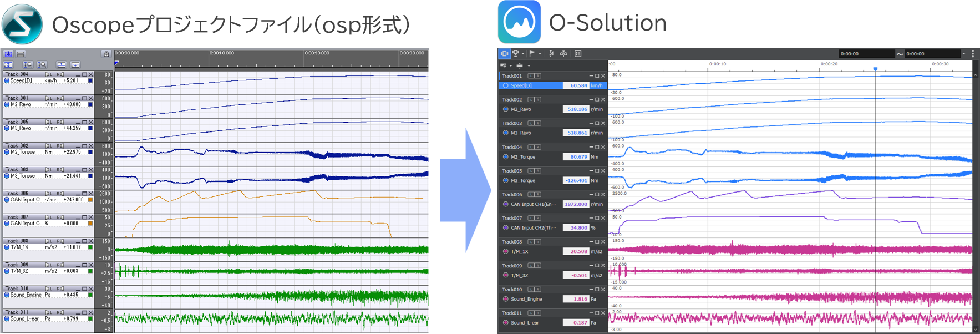Toggle the M2_Torque channel indicator in O-Solution
980x334 pixels.
tap(506, 157)
